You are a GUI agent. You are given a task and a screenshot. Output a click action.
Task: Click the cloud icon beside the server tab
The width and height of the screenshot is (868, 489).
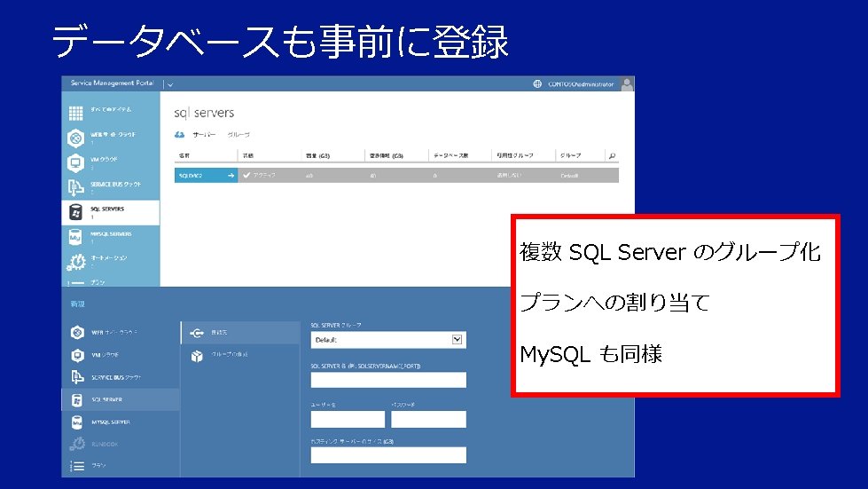(x=179, y=135)
